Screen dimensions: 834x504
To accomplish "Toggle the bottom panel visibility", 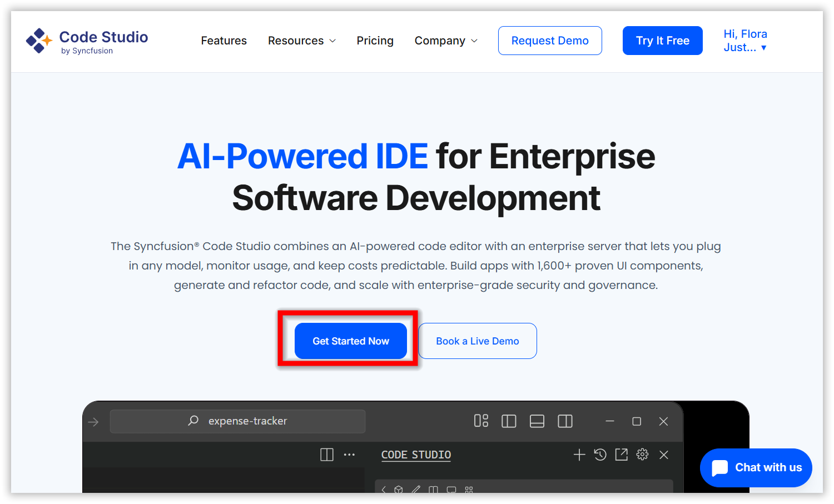I will pos(537,421).
